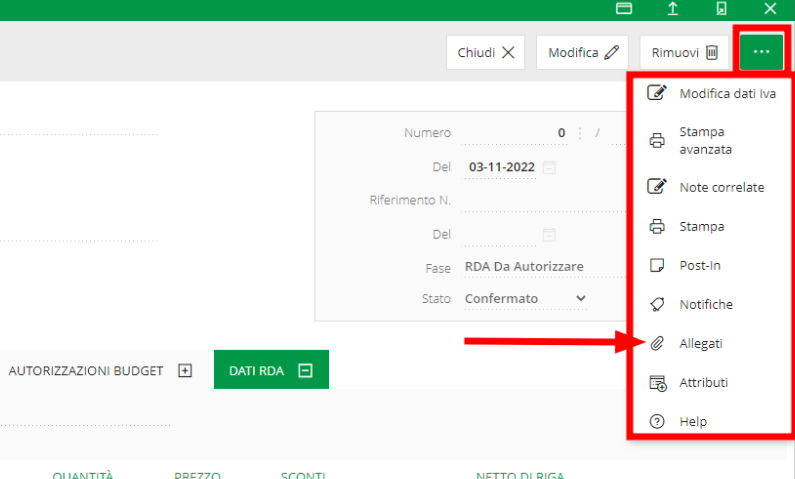Click the Post-In sticky note icon
Image resolution: width=795 pixels, height=479 pixels.
pyautogui.click(x=657, y=265)
